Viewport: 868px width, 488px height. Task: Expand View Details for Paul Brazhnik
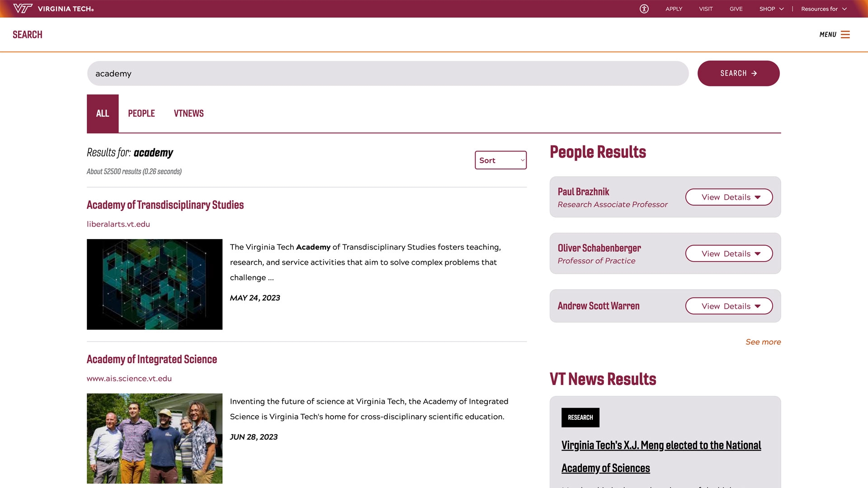tap(728, 197)
